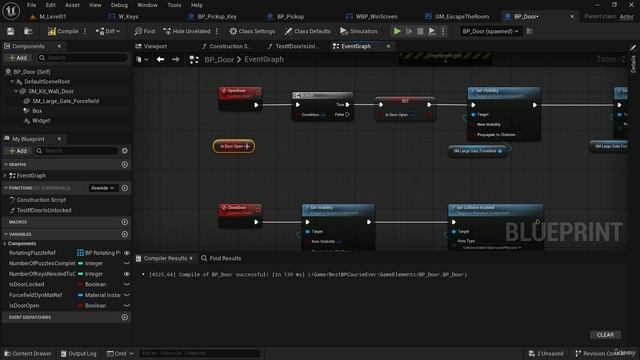Toggle IsDoorOpen instance-editable eye
The height and width of the screenshot is (360, 640).
pos(127,305)
